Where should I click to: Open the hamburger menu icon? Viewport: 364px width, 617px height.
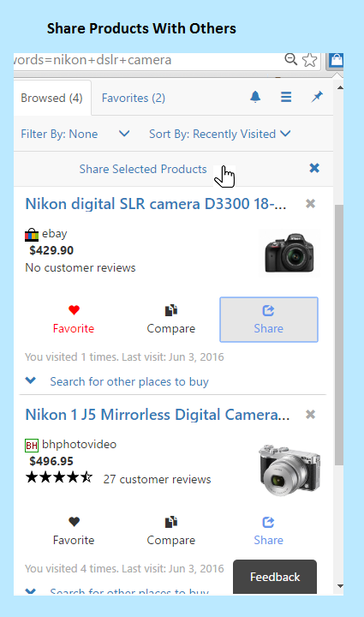pyautogui.click(x=286, y=97)
